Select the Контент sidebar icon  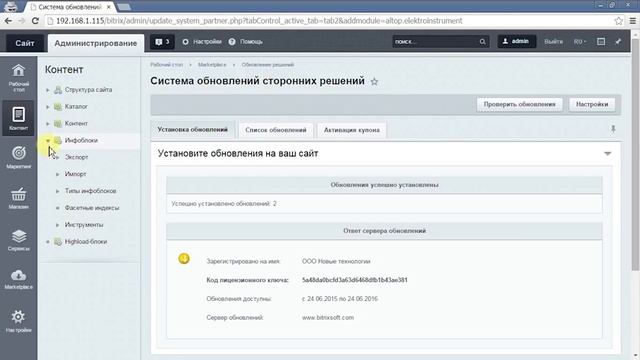coord(18,118)
